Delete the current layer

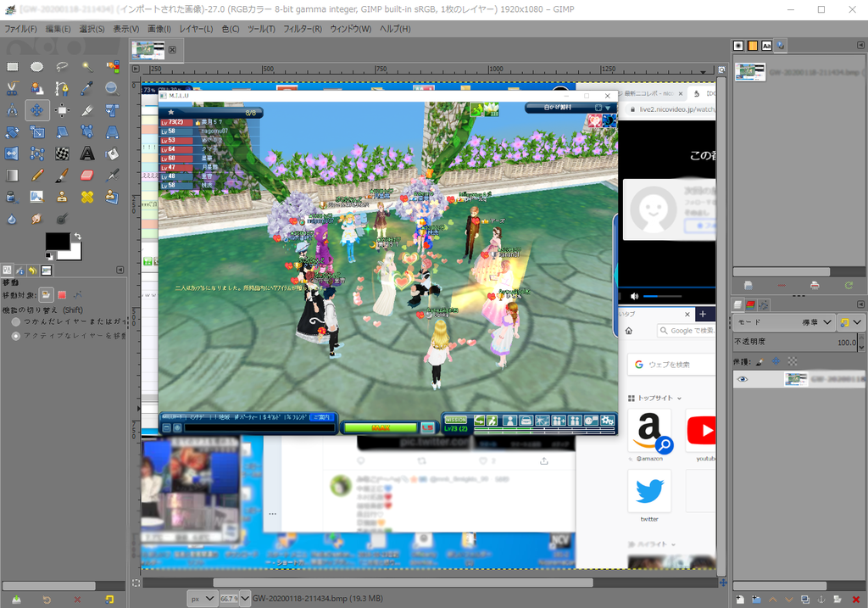[856, 600]
